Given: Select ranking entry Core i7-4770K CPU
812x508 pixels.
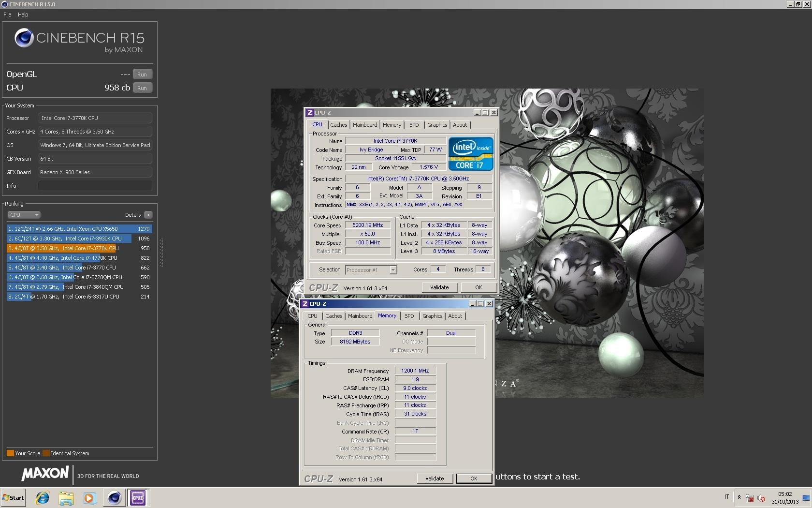Looking at the screenshot, I should pyautogui.click(x=79, y=258).
